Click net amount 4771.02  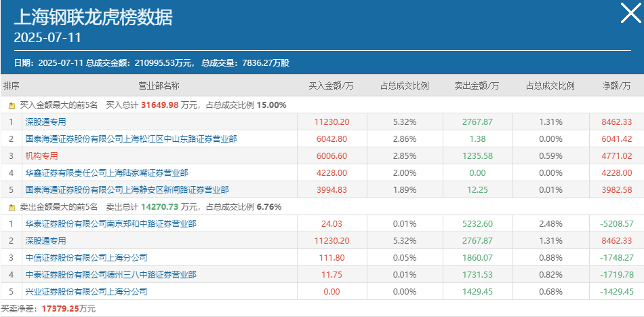click(x=616, y=156)
